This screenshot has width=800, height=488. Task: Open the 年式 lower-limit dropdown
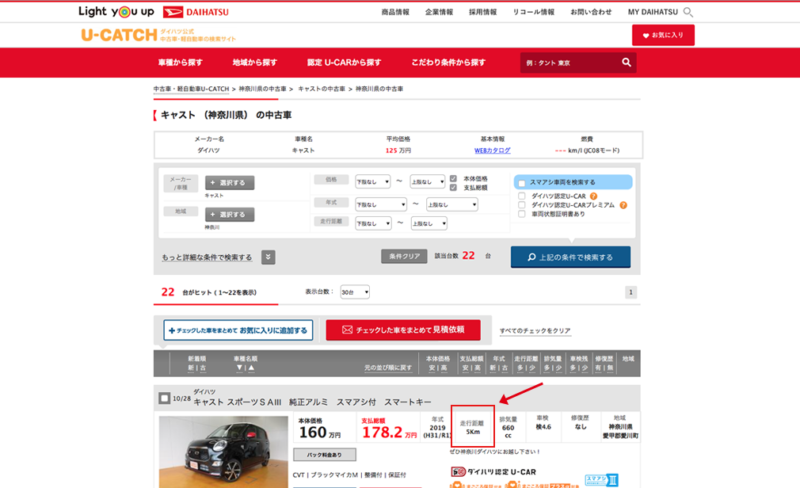click(381, 204)
